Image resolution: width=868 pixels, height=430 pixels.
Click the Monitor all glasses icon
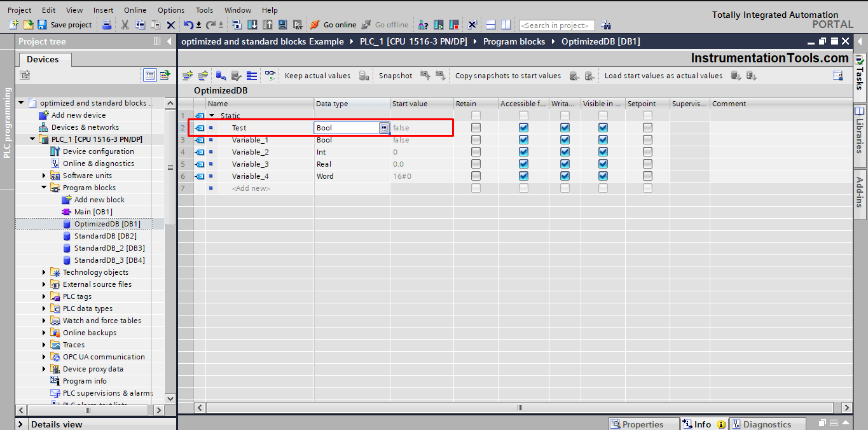(270, 76)
